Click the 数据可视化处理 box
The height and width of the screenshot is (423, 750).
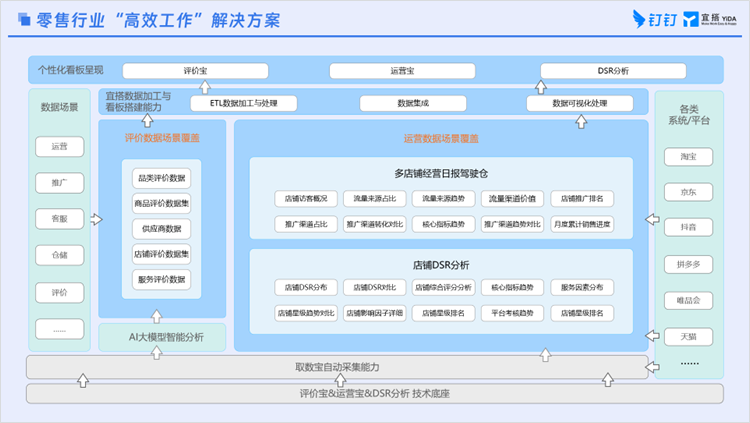(580, 103)
